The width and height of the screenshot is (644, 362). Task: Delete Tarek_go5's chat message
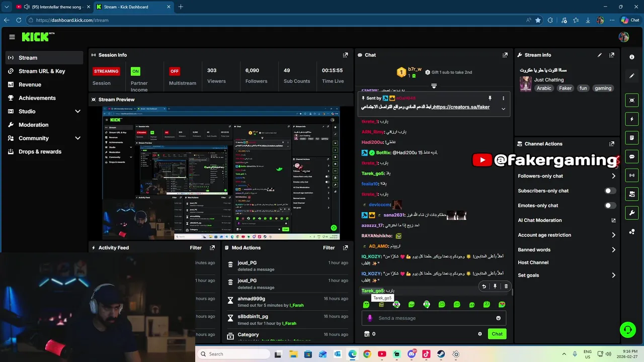506,287
